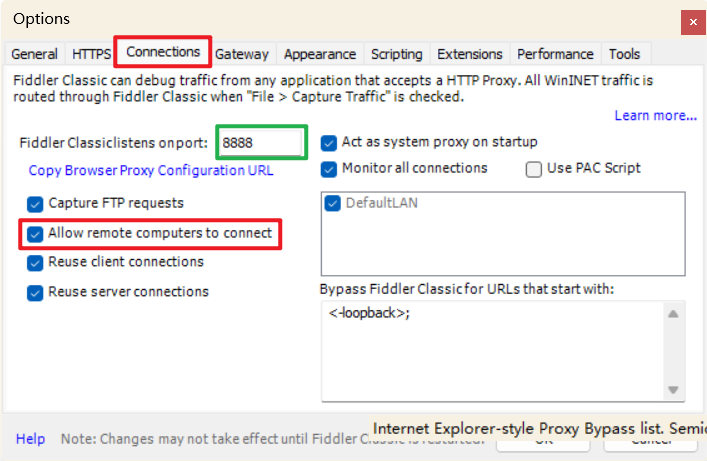707x461 pixels.
Task: Click the bypass list scroll up arrow
Action: 673,314
